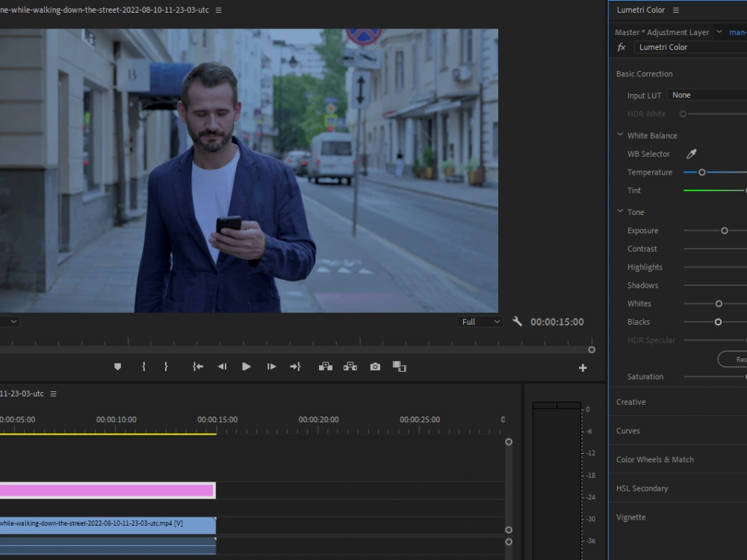Screen dimensions: 747x560
Task: Click timeline ruler at 00:00:25:00
Action: [420, 420]
